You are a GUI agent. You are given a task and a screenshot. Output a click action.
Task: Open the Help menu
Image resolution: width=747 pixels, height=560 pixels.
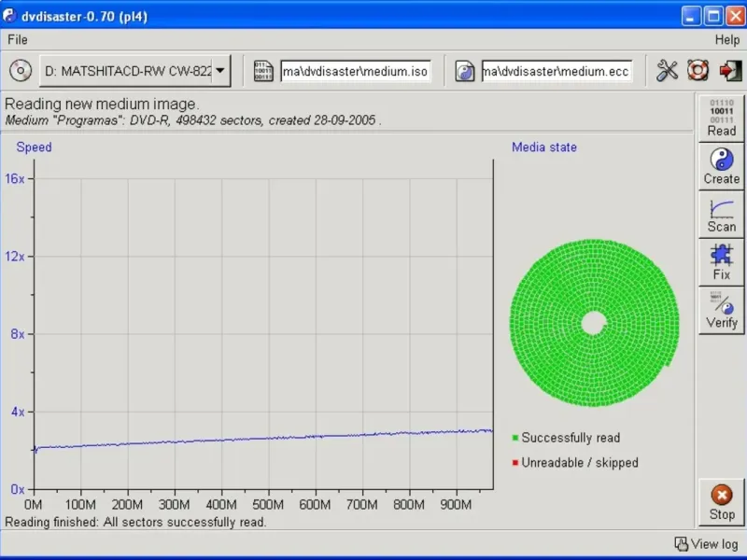[727, 40]
